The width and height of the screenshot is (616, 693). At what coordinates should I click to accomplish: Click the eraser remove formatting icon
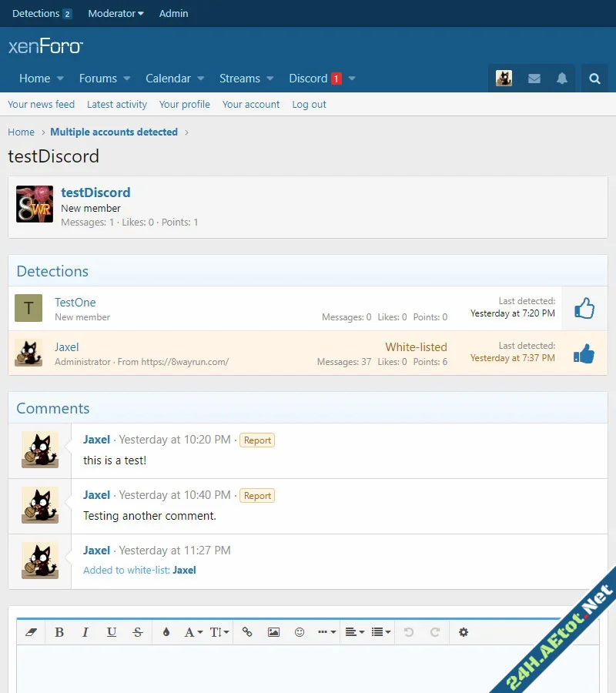[x=32, y=632]
